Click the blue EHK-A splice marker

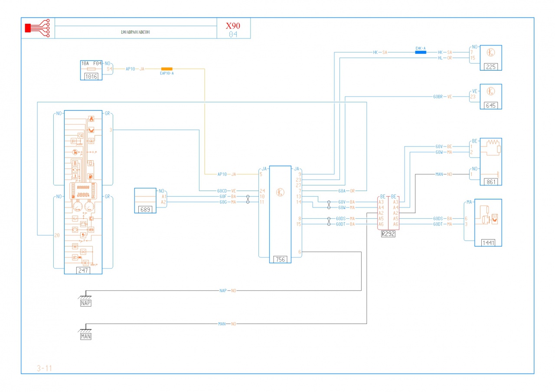421,52
